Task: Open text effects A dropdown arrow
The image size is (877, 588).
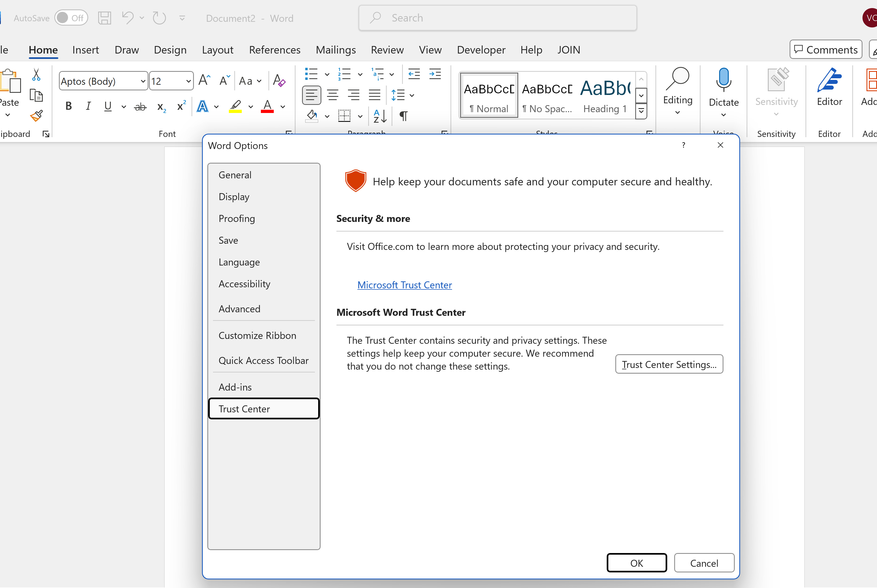Action: pos(216,107)
